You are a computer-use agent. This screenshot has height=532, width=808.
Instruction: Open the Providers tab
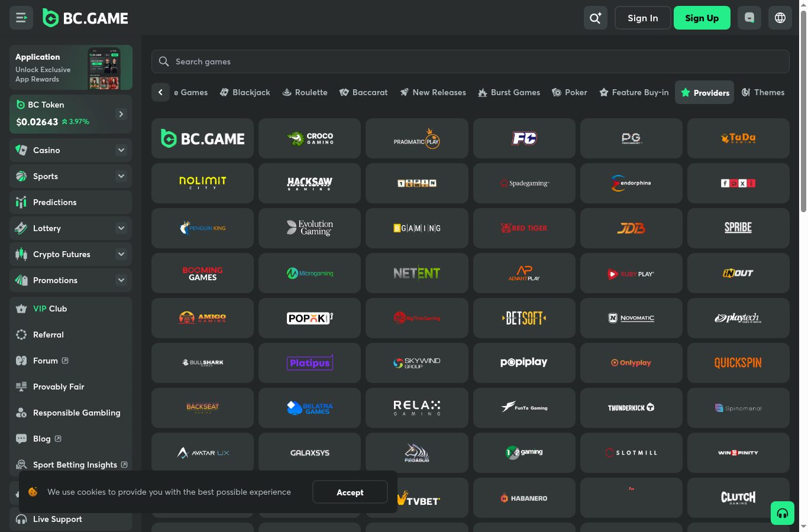click(704, 92)
